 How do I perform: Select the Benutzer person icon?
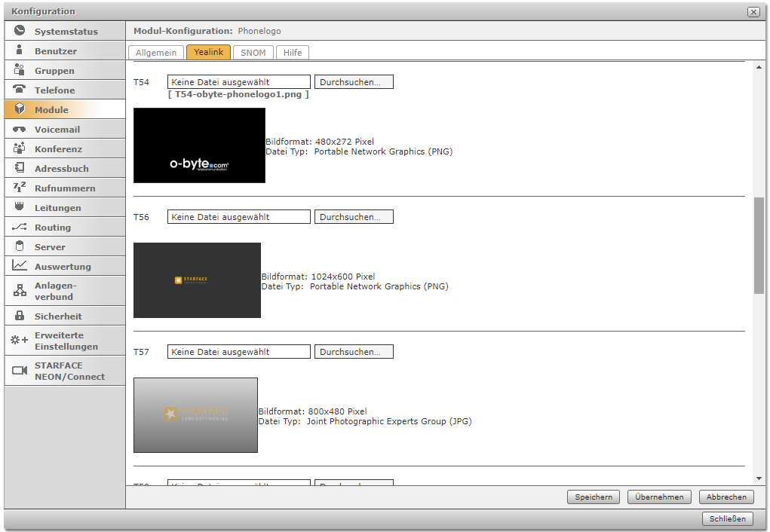click(20, 50)
